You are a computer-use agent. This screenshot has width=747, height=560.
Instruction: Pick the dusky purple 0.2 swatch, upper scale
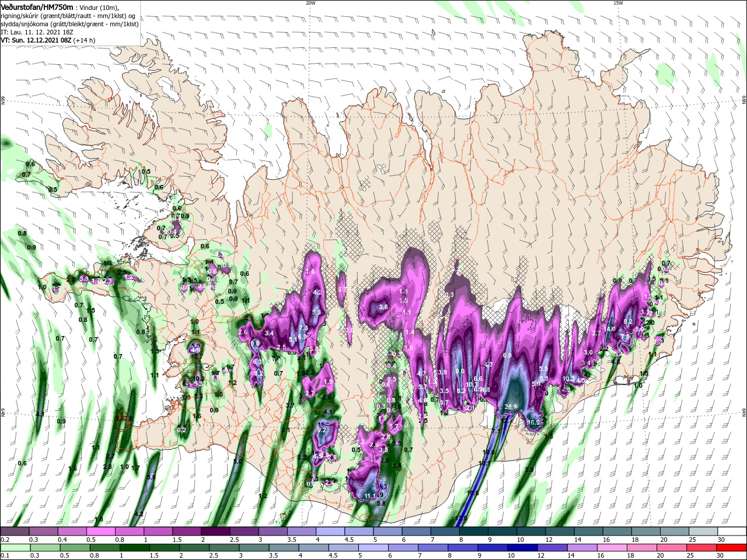click(15, 531)
